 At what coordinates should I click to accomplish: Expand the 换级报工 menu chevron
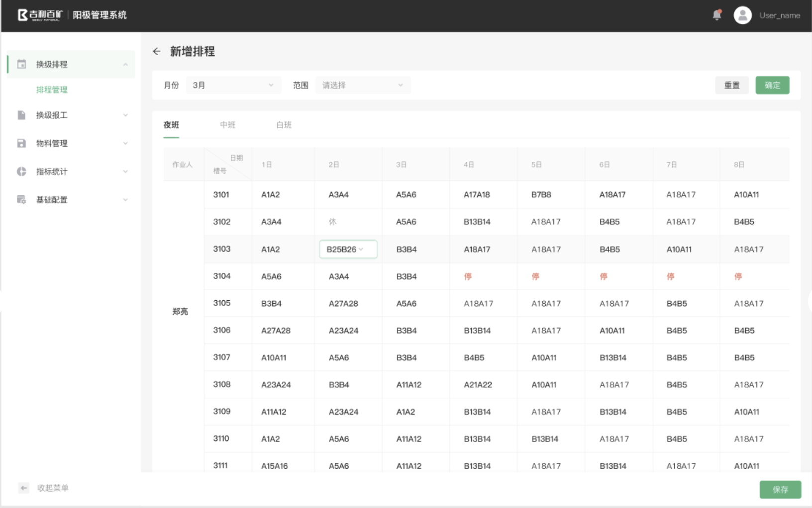click(x=125, y=115)
